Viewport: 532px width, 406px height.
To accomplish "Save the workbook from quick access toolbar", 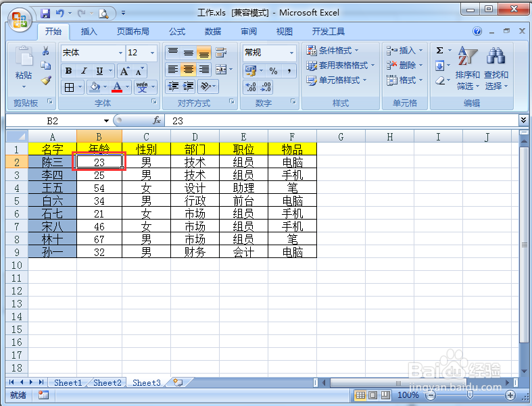I will click(45, 14).
